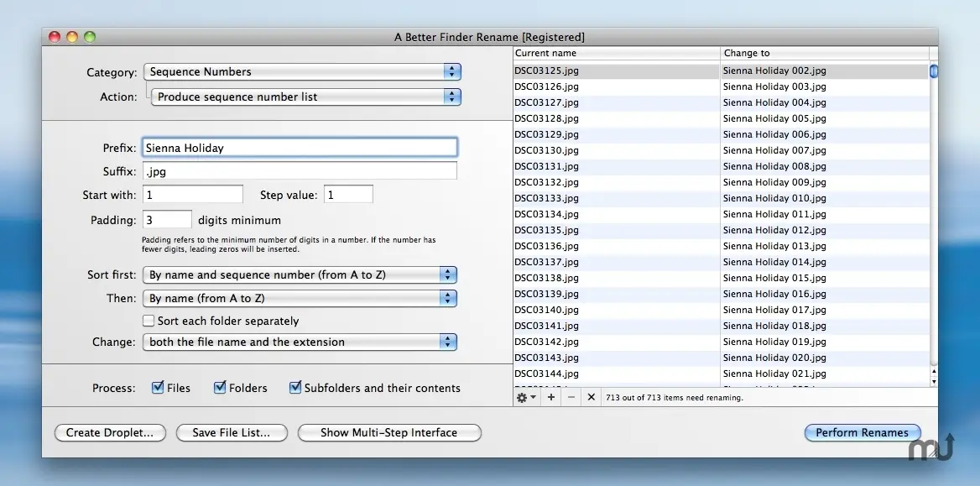Click Save File List button
The image size is (980, 486).
coord(232,432)
